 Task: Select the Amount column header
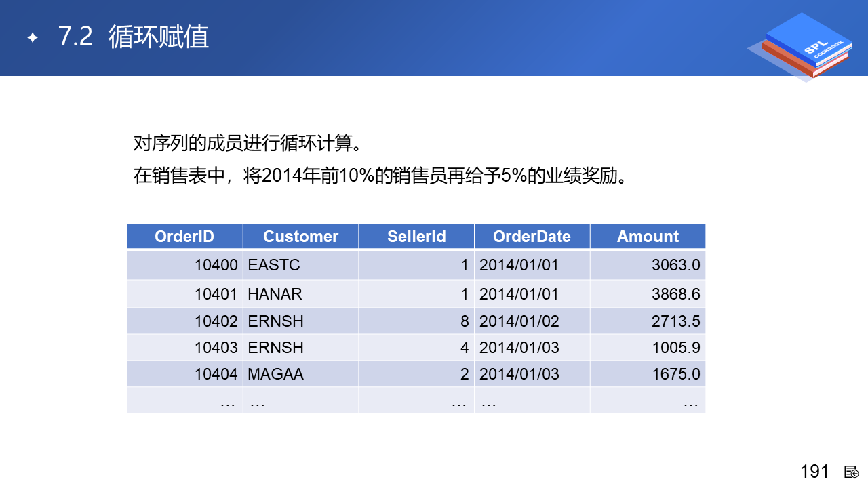click(x=648, y=237)
